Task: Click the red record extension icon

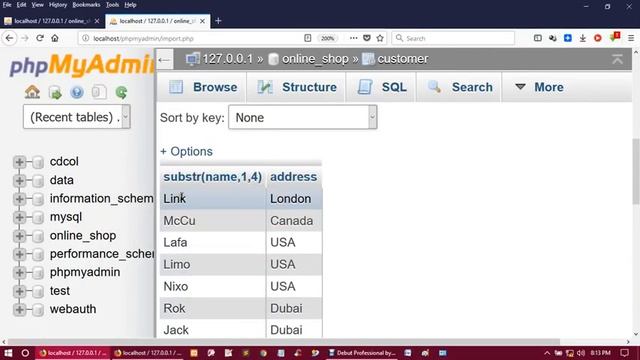Action: (598, 38)
